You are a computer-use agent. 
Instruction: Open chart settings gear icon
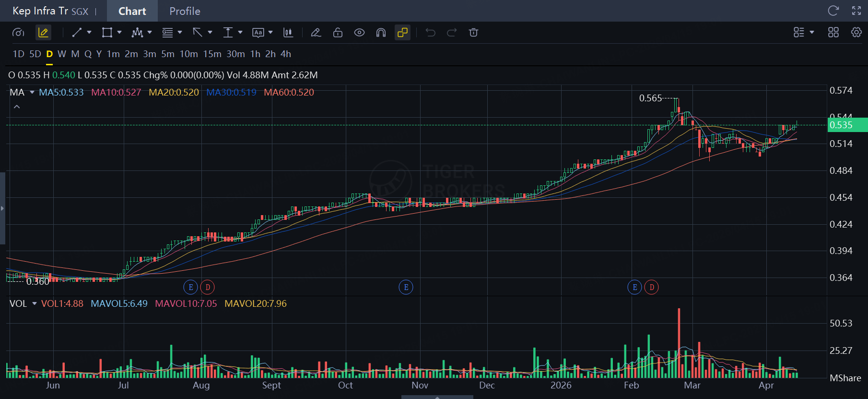[x=856, y=32]
